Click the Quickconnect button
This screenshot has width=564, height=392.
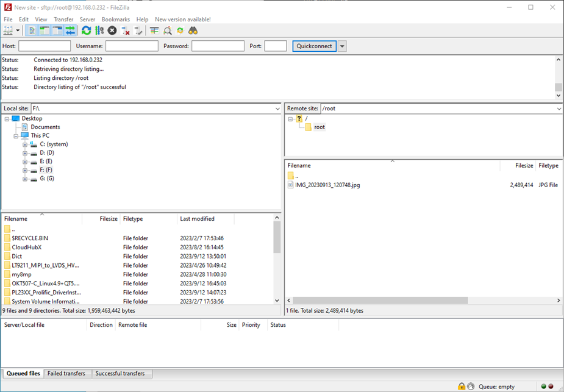[x=314, y=46]
